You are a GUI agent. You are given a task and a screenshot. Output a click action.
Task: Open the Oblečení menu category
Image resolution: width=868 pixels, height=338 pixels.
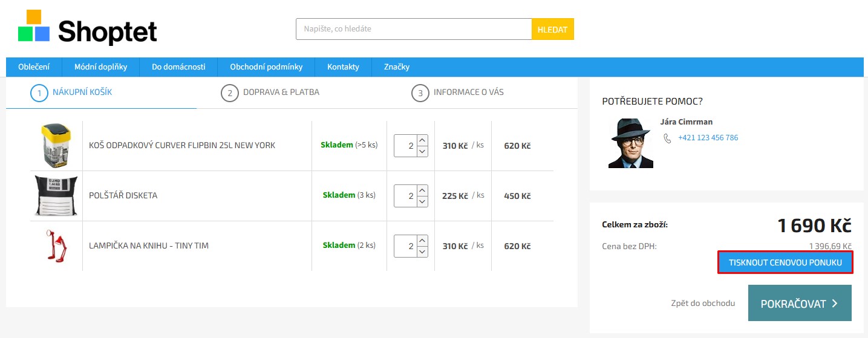click(34, 67)
